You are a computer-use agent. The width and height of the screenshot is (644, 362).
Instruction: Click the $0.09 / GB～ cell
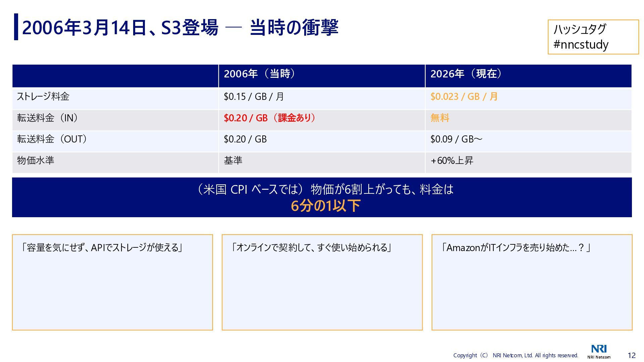(456, 139)
